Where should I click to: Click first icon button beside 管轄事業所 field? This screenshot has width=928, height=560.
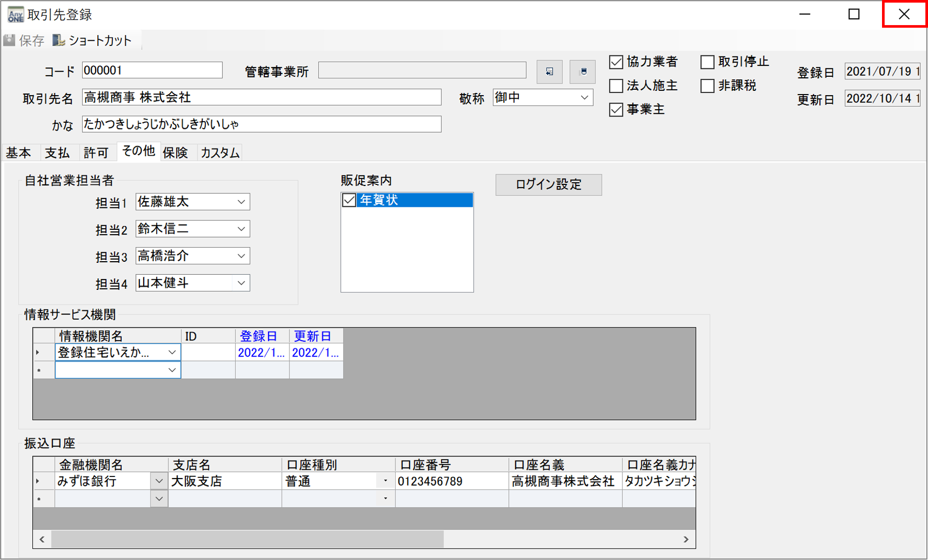(549, 72)
